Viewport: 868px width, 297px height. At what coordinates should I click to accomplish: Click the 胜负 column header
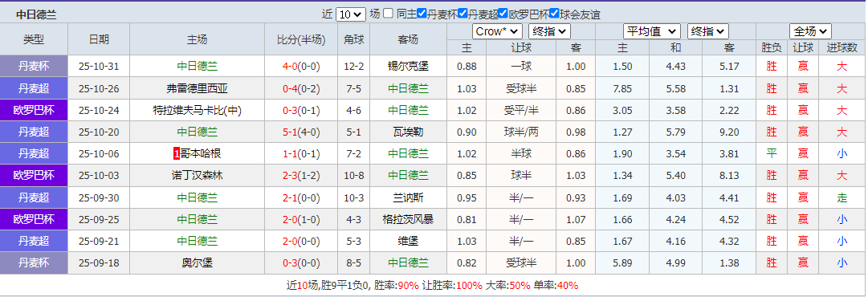click(x=772, y=48)
